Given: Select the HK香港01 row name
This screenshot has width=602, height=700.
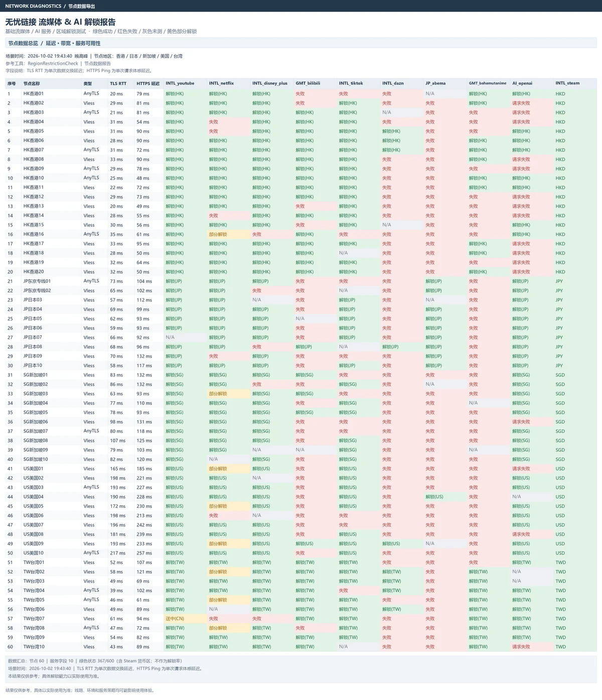Looking at the screenshot, I should coord(34,93).
